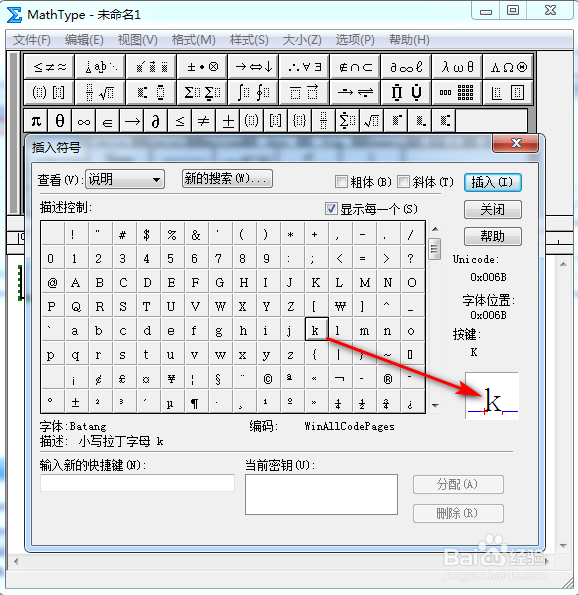Open the 格式(M) menu
This screenshot has width=578, height=595.
194,40
